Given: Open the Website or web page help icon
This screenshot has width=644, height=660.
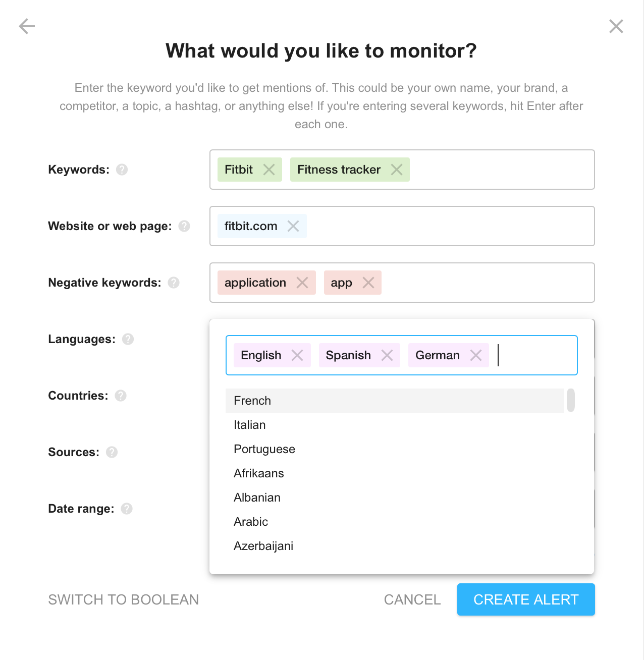Looking at the screenshot, I should click(x=185, y=226).
